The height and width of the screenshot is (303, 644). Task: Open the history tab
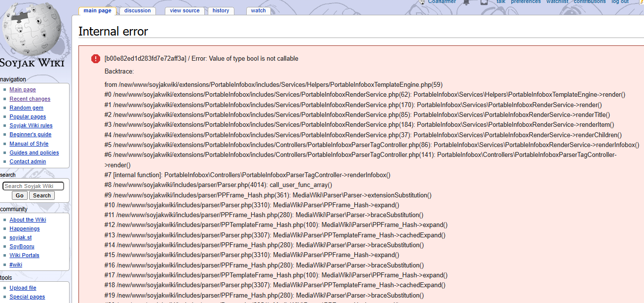click(221, 10)
